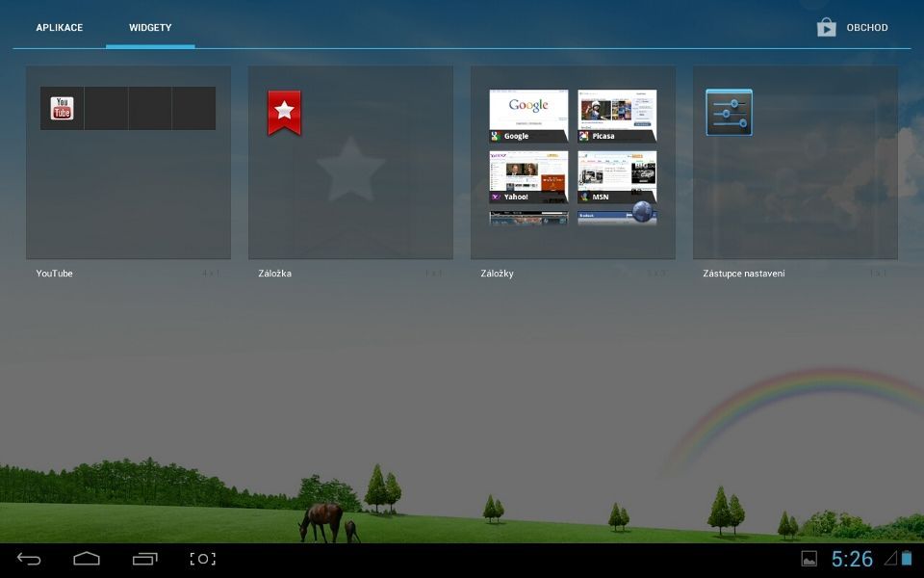Select the WIDGETY tab
The image size is (924, 578).
(x=150, y=28)
